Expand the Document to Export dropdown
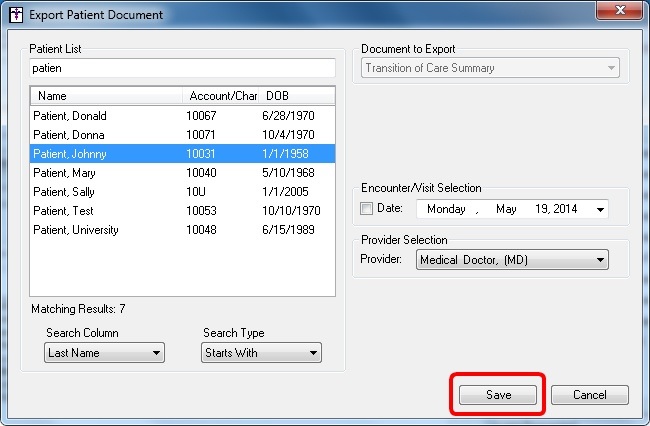Screen dimensions: 650x426 tap(490, 68)
